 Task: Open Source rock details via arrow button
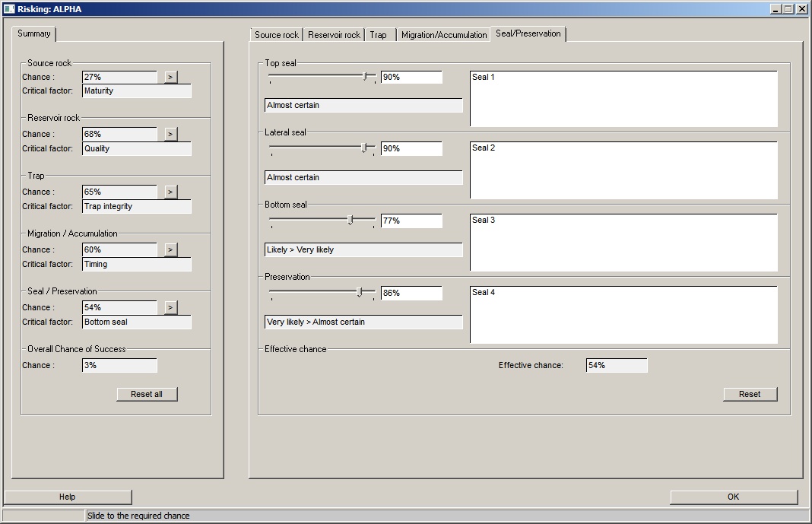[x=170, y=77]
